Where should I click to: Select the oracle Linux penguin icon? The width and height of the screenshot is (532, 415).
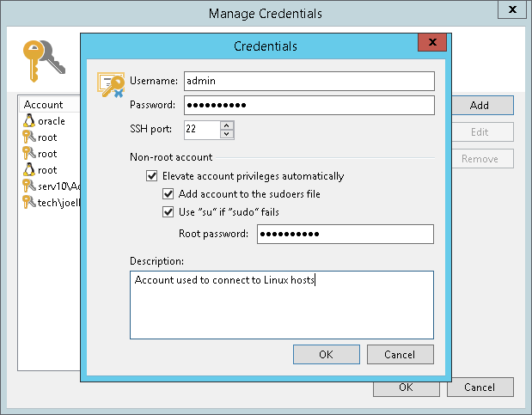pyautogui.click(x=28, y=121)
